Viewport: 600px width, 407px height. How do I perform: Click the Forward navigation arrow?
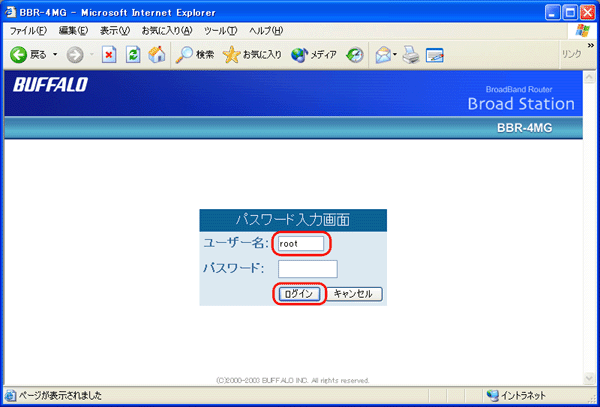point(75,55)
